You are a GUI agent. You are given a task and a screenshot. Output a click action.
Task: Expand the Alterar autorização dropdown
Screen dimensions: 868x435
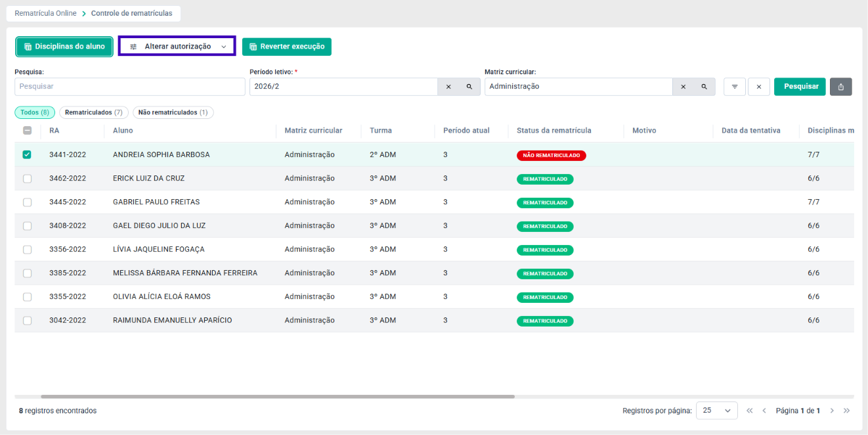177,47
